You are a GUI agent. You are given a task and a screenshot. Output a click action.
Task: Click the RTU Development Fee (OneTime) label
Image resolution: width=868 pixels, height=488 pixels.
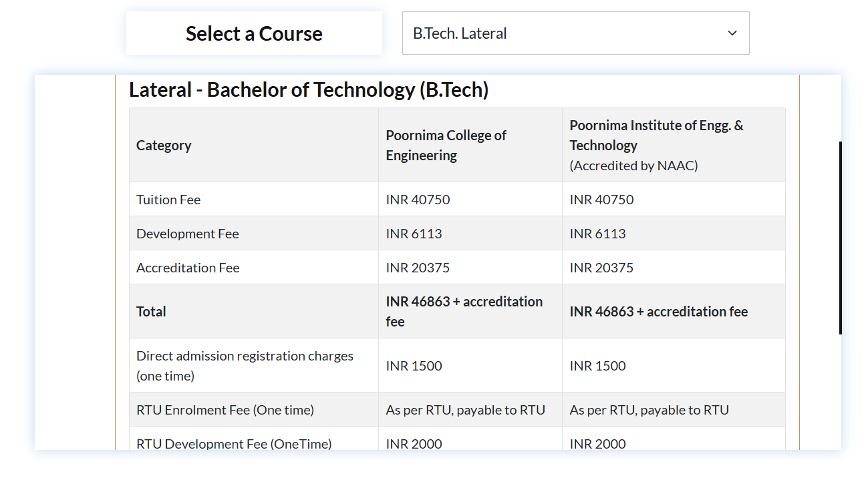(x=234, y=443)
